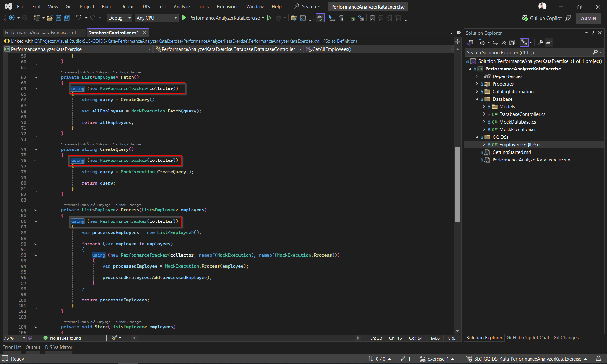Open the Error List panel tab

click(12, 347)
